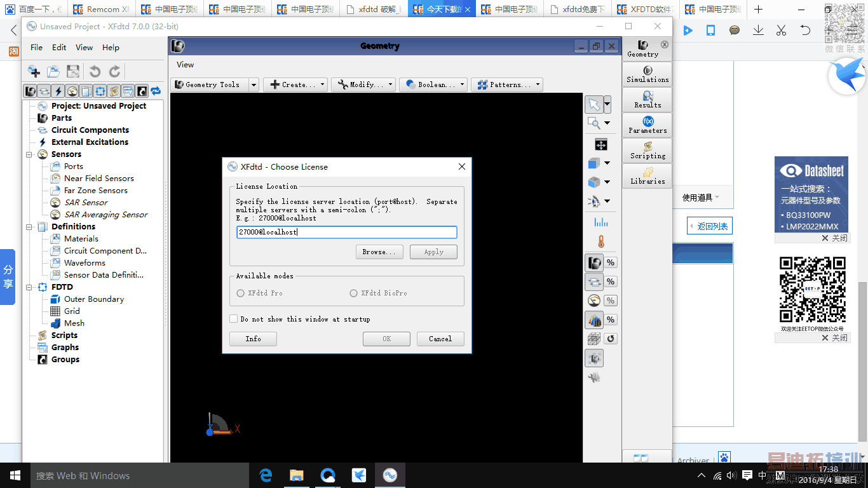Open the Scripting workspace panel
Viewport: 868px width, 488px height.
point(648,151)
